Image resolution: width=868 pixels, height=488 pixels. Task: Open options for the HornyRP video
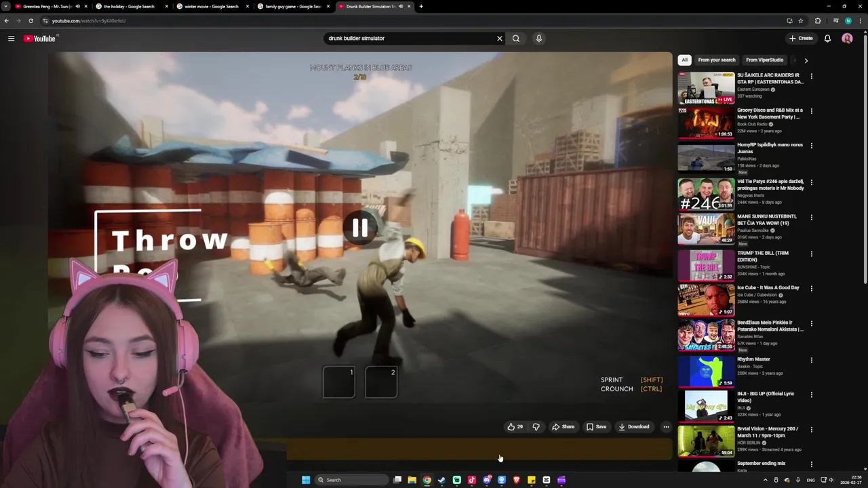811,146
